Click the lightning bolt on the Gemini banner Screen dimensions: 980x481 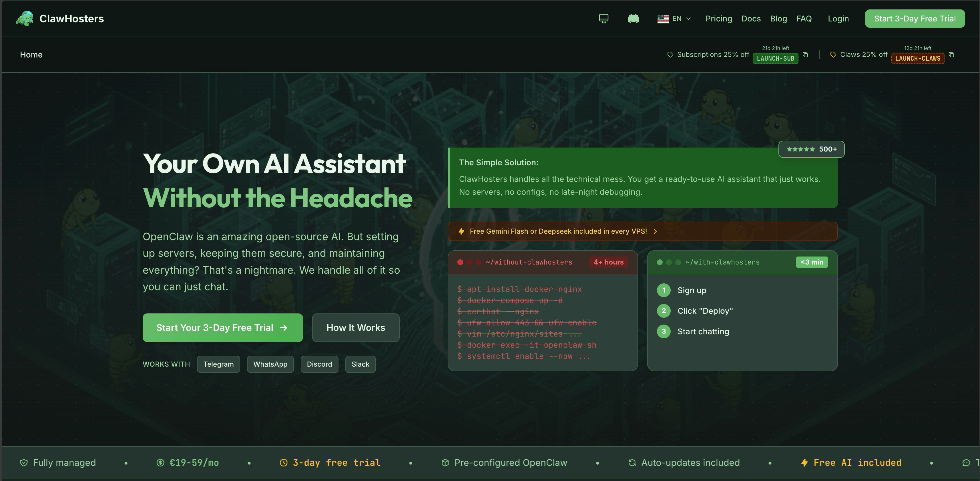pos(461,231)
